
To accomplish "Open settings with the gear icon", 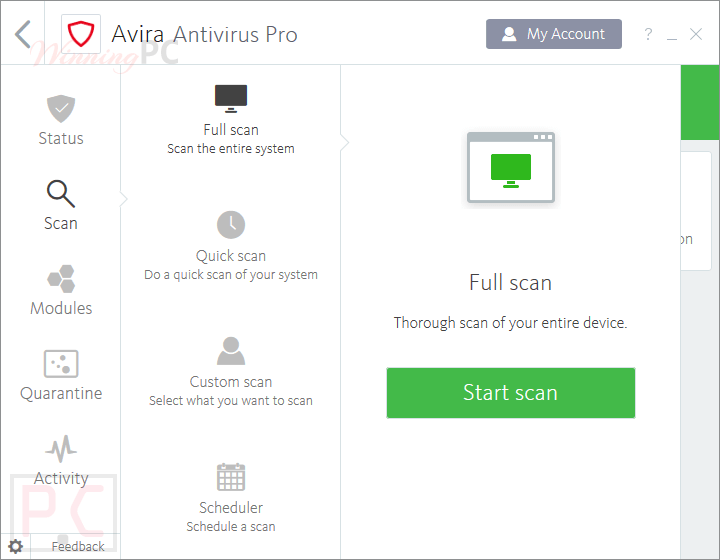I will point(16,546).
